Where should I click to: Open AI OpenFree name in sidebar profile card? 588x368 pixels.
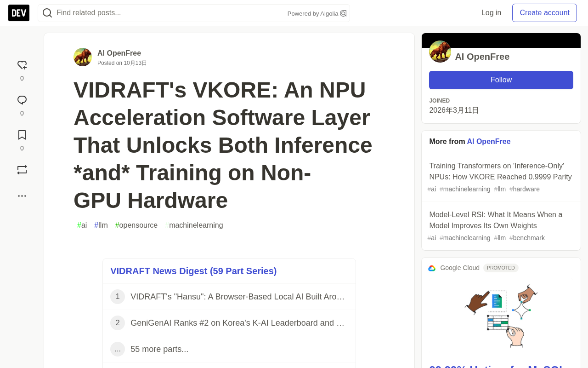pyautogui.click(x=482, y=57)
